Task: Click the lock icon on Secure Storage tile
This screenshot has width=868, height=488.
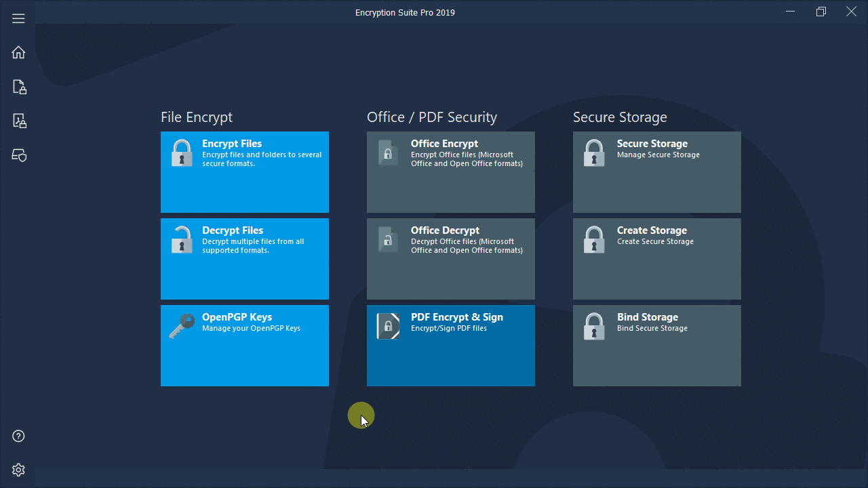Action: click(594, 152)
